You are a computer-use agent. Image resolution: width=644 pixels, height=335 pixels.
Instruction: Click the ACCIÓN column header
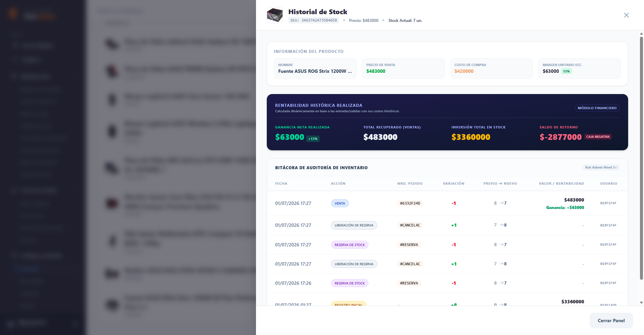click(338, 184)
